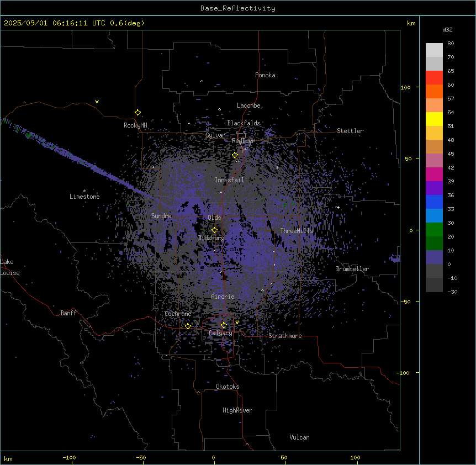Image resolution: width=476 pixels, height=465 pixels.
Task: Choose the slate purple swatch between 10 and 0
Action: pyautogui.click(x=434, y=257)
